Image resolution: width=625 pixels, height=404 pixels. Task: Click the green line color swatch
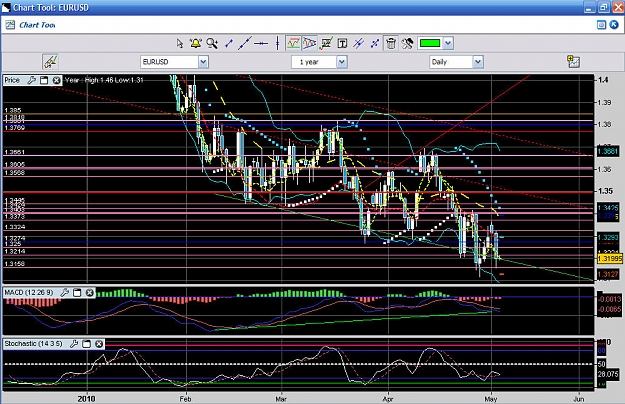point(430,43)
